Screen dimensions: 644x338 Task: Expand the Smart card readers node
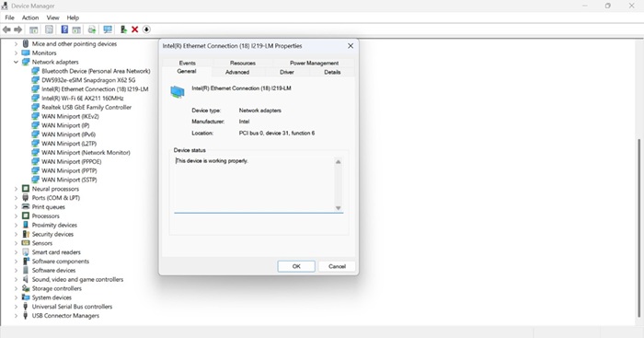coord(16,252)
